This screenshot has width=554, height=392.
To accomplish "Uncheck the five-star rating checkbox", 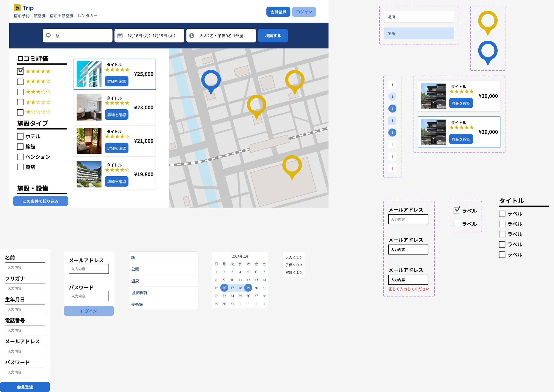I will (x=20, y=71).
